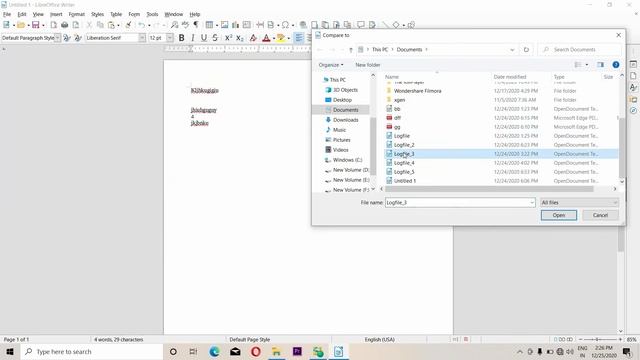The image size is (640, 360).
Task: Click Cancel in Compare to dialog
Action: coord(600,215)
